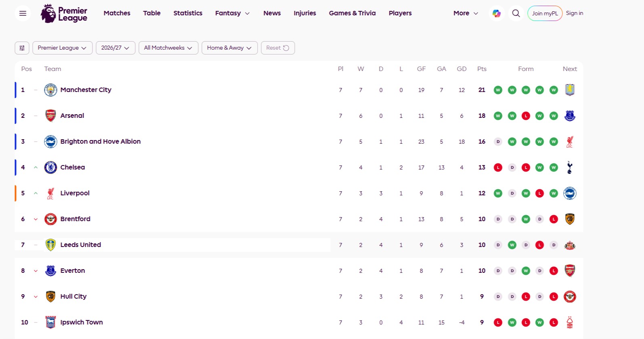Open the Premier League competition dropdown
The image size is (644, 339).
pos(63,48)
